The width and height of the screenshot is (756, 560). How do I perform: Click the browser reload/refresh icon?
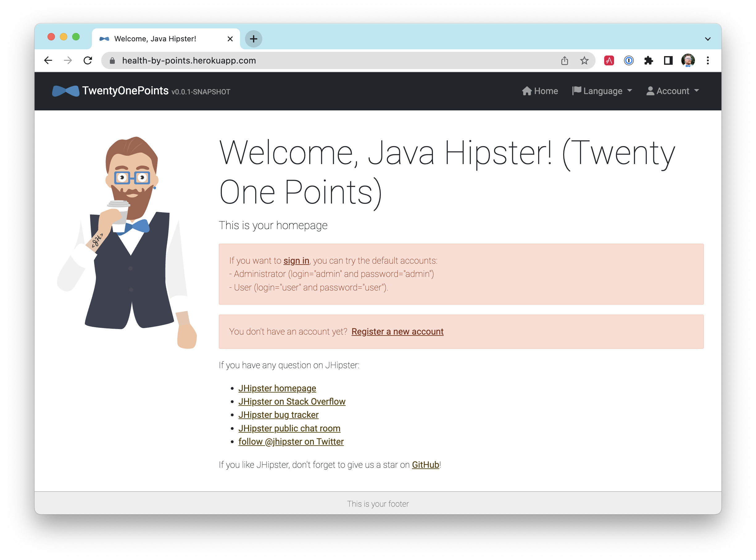click(x=88, y=60)
